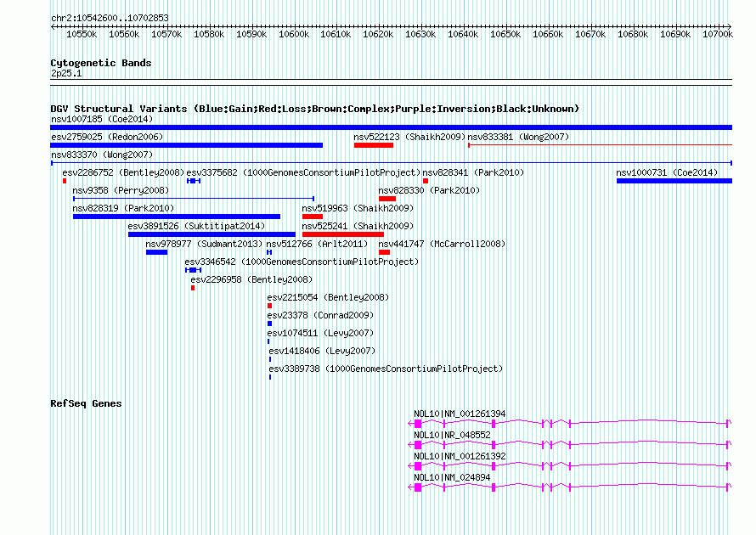Screen dimensions: 756x535
Task: Click the esv2215054 (Bentley2008) label
Action: coord(328,297)
